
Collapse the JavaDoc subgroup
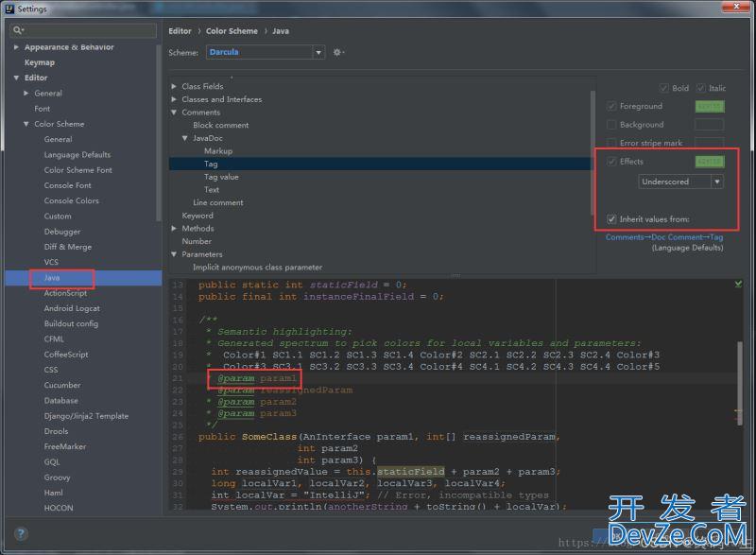tap(185, 138)
